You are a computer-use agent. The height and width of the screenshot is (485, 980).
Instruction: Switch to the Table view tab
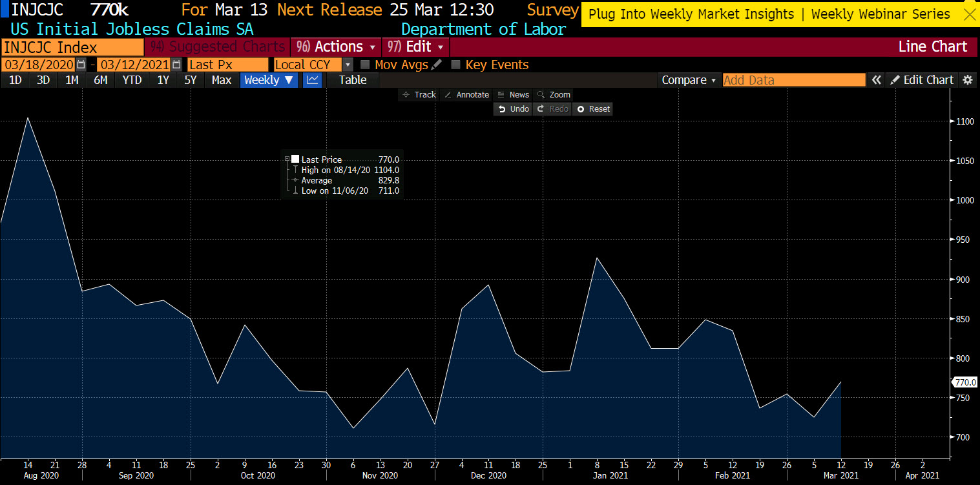pyautogui.click(x=353, y=80)
